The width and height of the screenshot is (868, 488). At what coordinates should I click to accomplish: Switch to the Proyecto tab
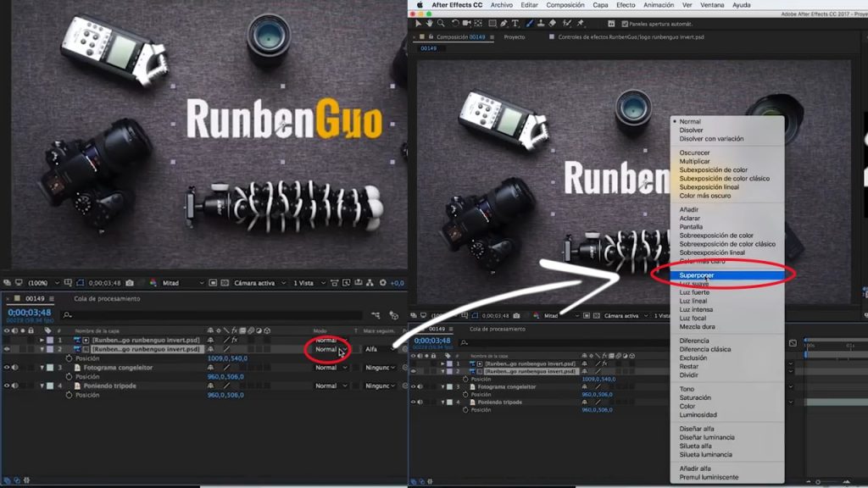pos(515,37)
